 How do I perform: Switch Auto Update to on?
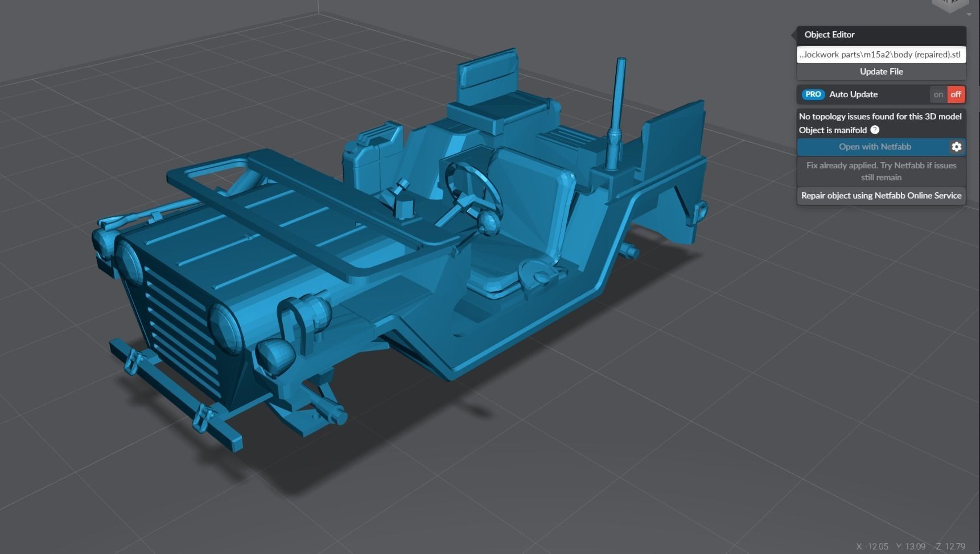click(938, 94)
